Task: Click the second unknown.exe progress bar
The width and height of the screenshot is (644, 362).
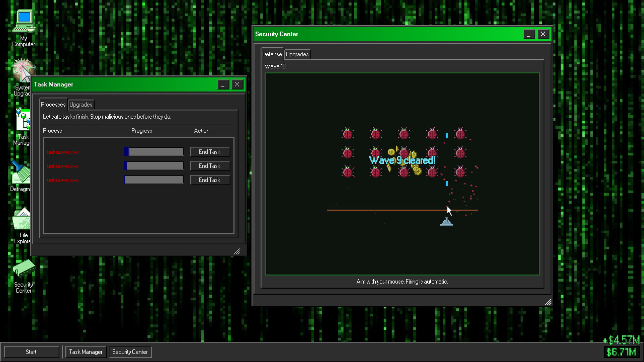Action: [154, 166]
